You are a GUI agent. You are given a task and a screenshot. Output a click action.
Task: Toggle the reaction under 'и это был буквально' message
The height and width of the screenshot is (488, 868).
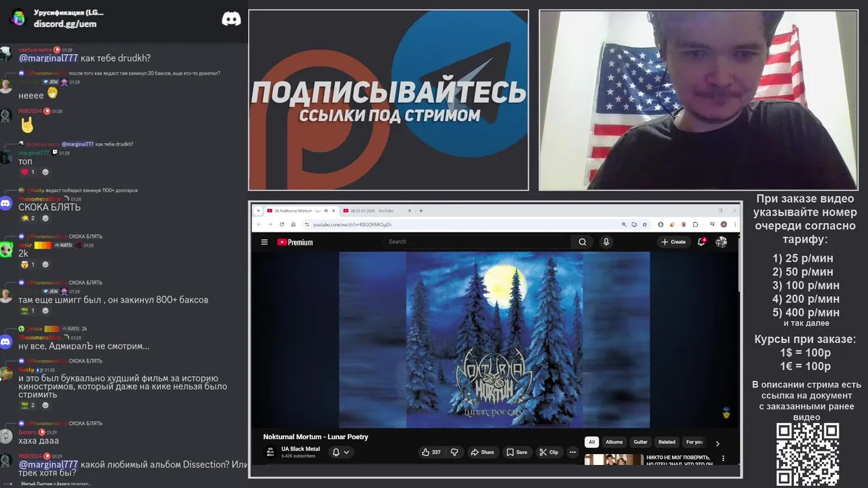click(x=28, y=405)
